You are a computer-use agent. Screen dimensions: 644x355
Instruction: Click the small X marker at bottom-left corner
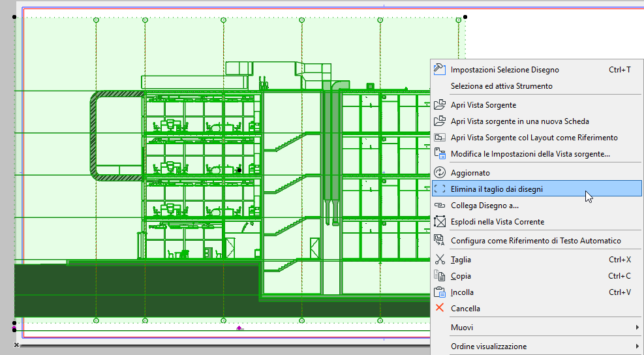[16, 345]
